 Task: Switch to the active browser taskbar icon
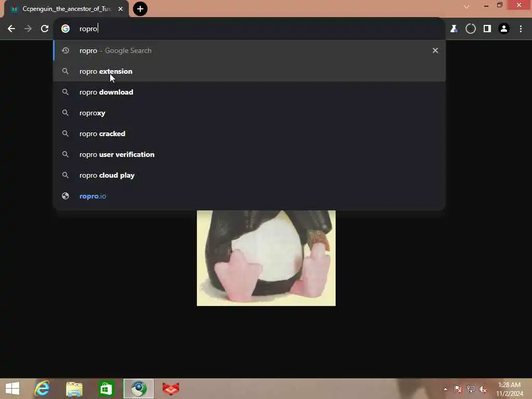(x=139, y=389)
